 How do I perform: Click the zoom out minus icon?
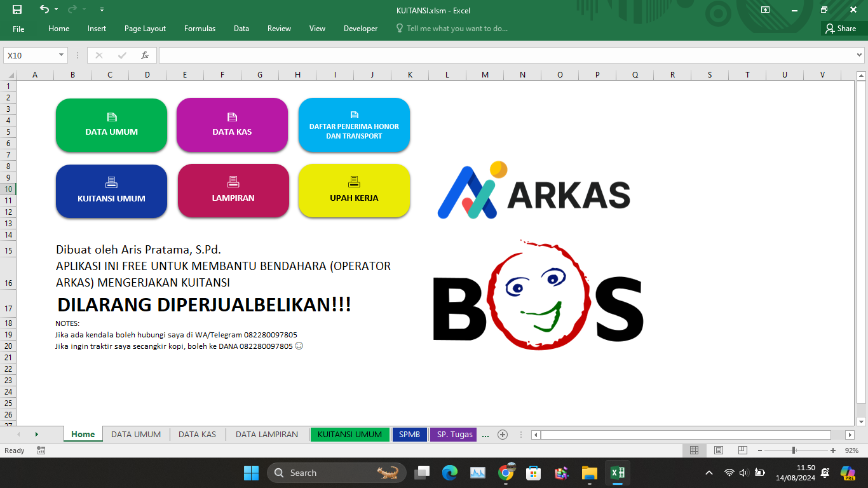760,451
